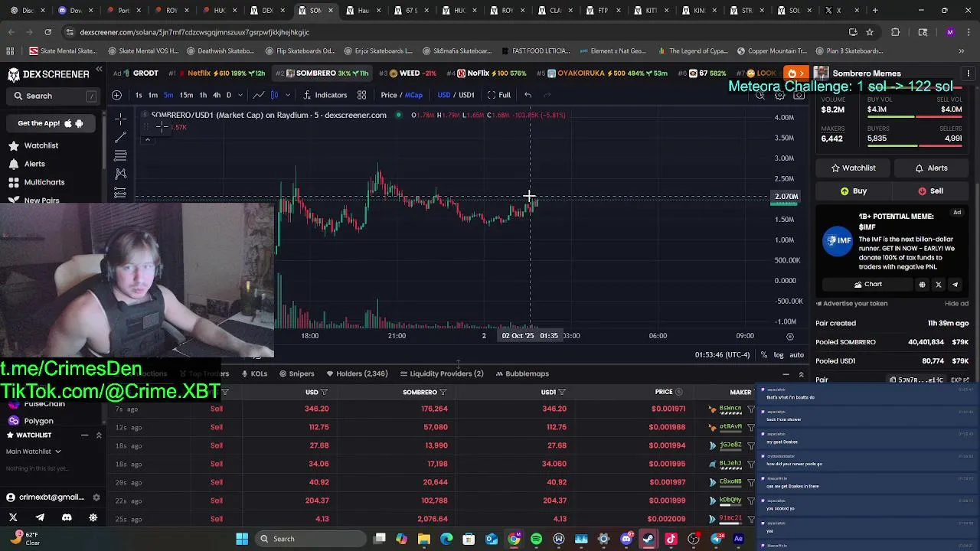Open the Chart button in the ad

point(867,285)
